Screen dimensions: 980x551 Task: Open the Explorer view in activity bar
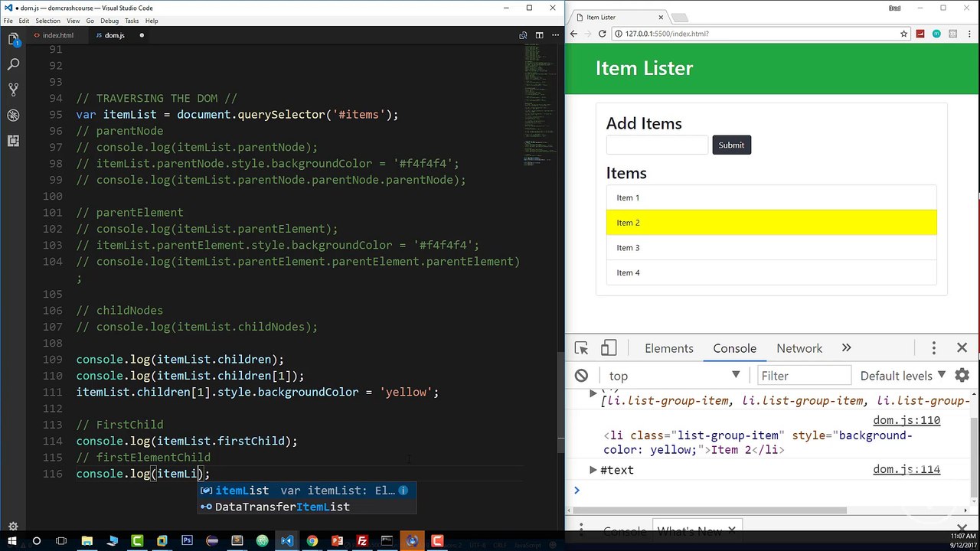click(13, 39)
